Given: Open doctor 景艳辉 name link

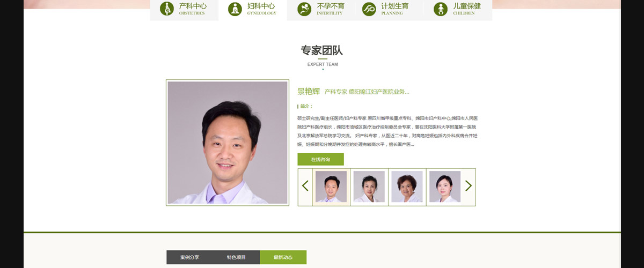Looking at the screenshot, I should [309, 91].
